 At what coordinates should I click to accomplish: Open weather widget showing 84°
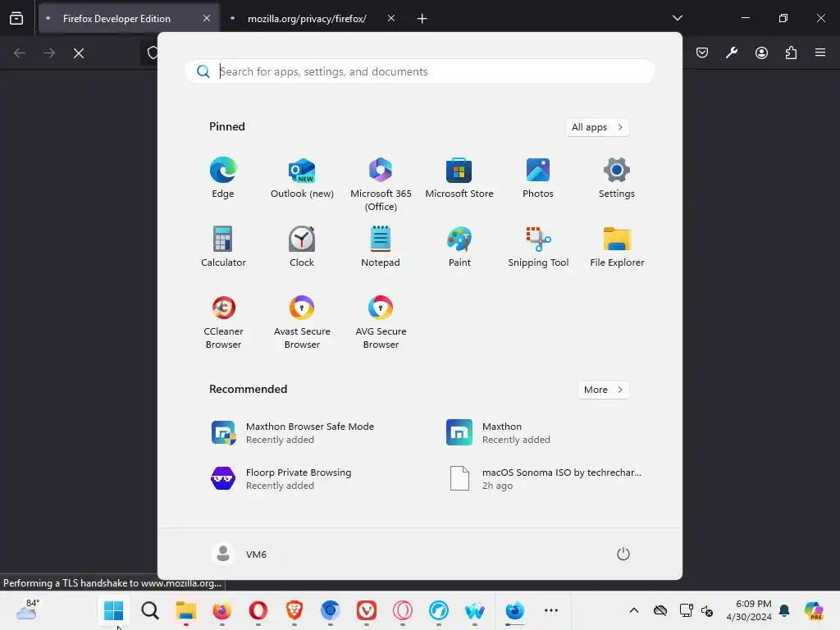27,610
